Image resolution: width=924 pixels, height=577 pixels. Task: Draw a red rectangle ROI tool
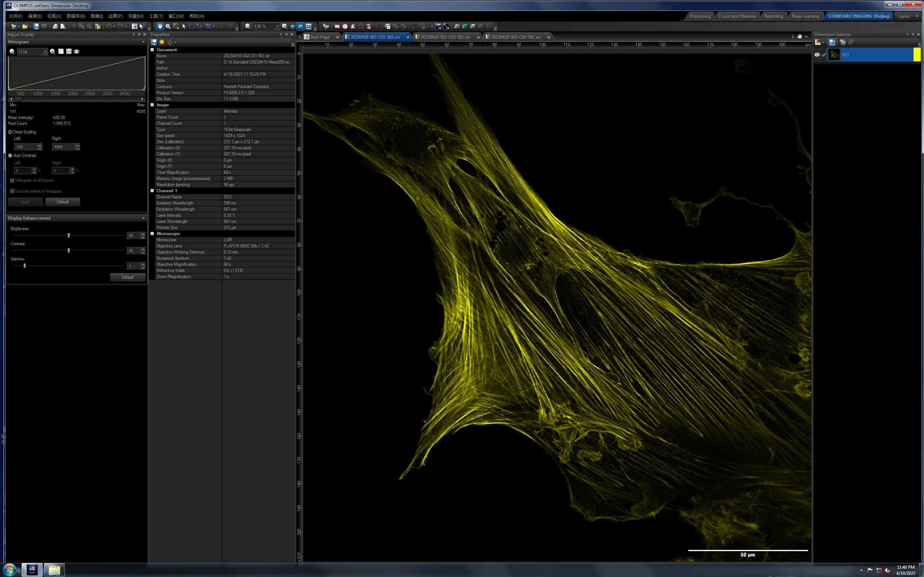pos(337,26)
